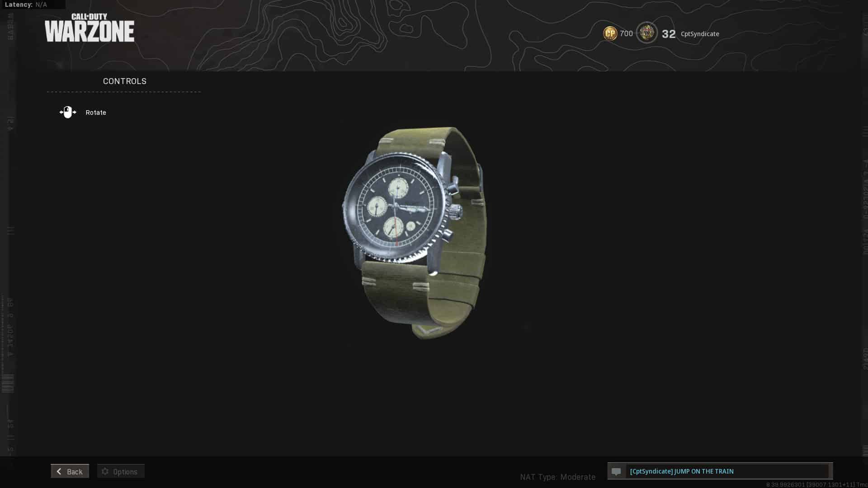Click the player rank emblem icon
Viewport: 868px width, 488px height.
(647, 33)
